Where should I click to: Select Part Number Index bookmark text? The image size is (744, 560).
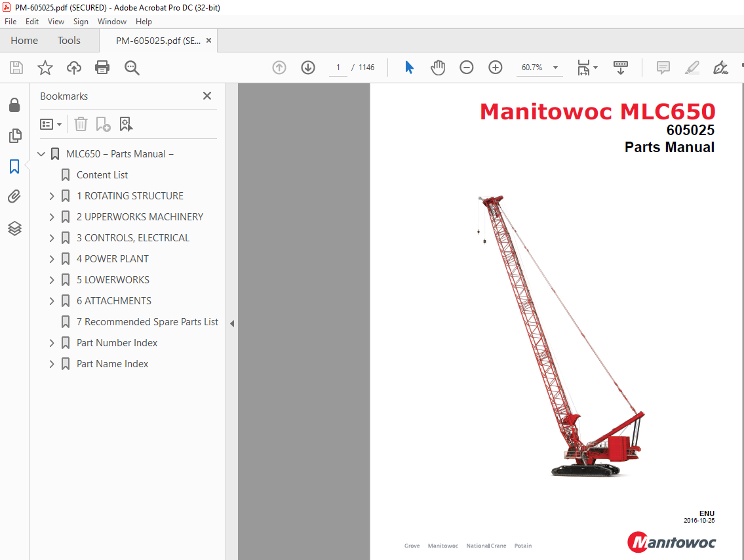(117, 343)
